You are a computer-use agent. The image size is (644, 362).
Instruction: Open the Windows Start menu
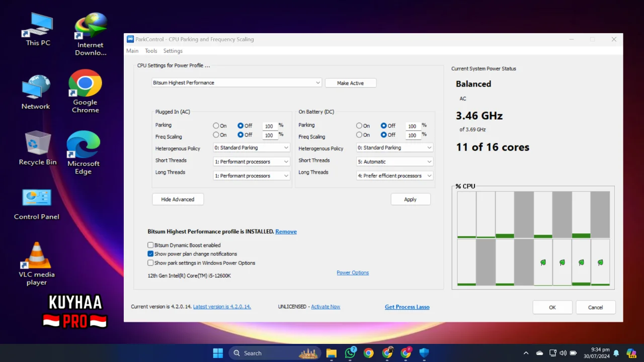coord(218,353)
